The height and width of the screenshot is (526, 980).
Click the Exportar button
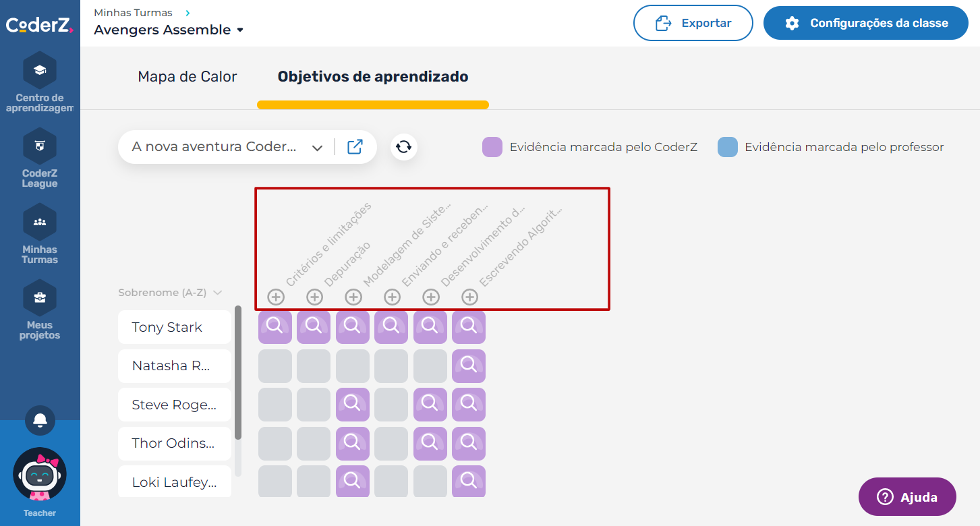[x=693, y=24]
